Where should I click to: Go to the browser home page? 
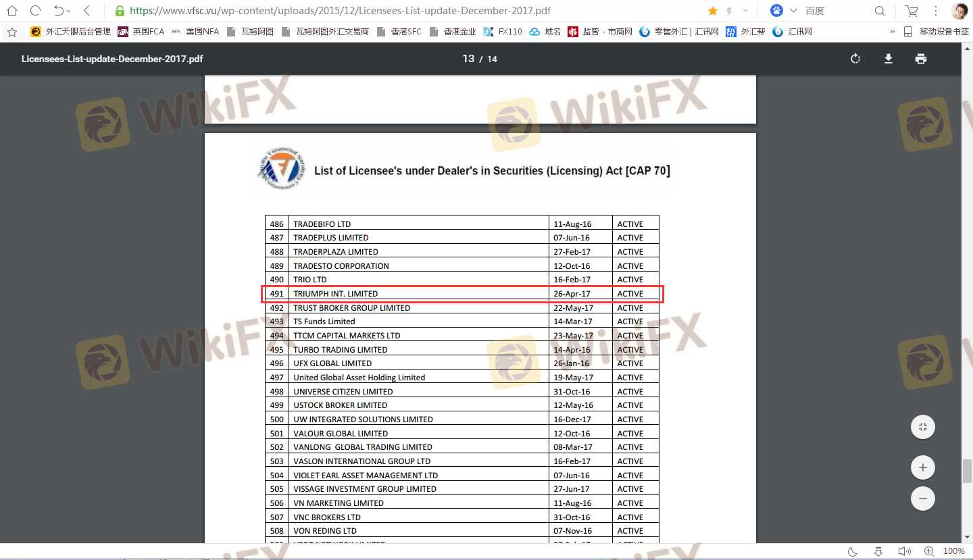pyautogui.click(x=12, y=11)
